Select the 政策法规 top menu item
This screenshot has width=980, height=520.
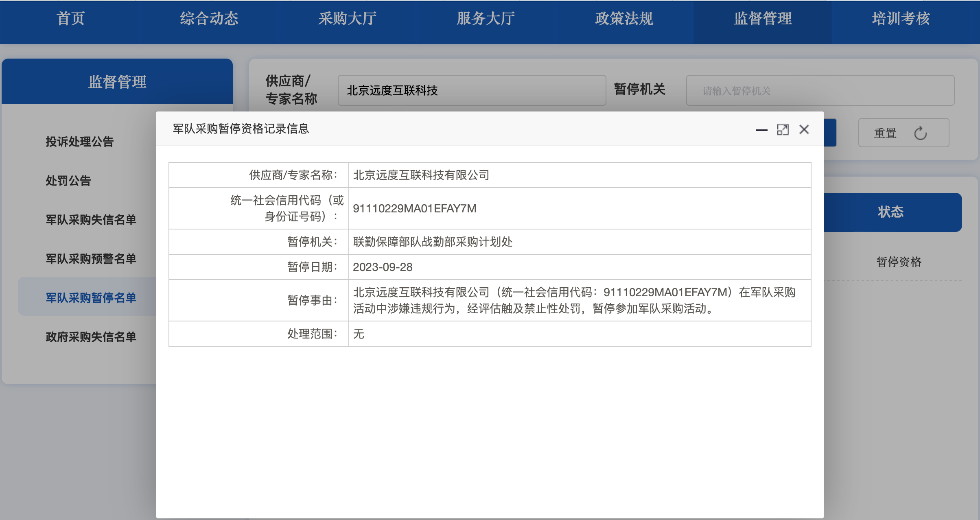(x=624, y=19)
